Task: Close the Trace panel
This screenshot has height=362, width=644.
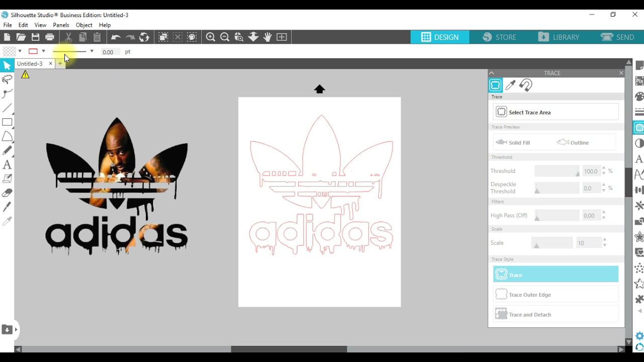Action: click(x=621, y=73)
